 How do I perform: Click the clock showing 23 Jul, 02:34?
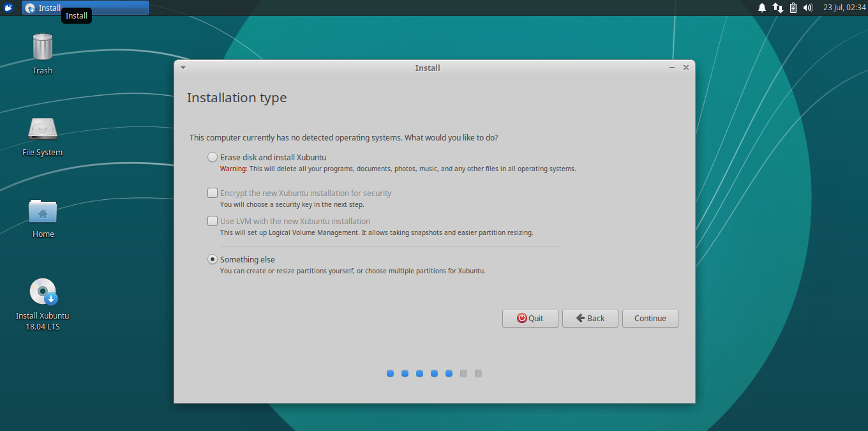coord(844,8)
